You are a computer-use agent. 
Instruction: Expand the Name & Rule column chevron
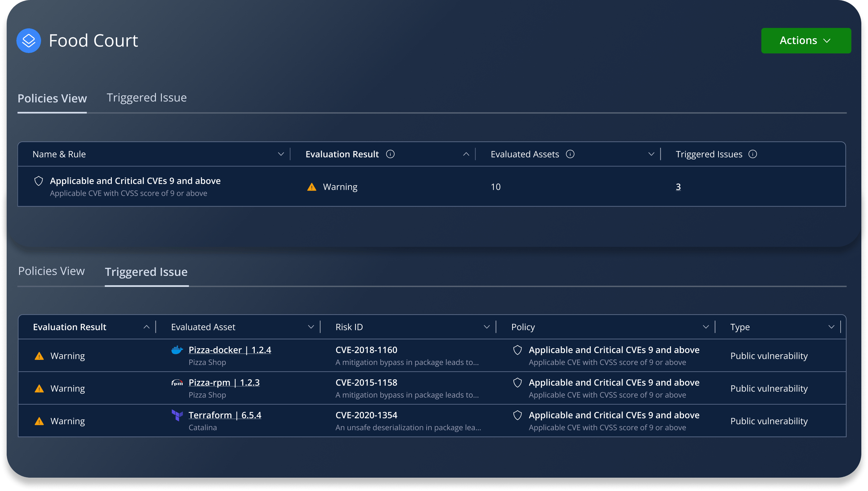point(280,154)
